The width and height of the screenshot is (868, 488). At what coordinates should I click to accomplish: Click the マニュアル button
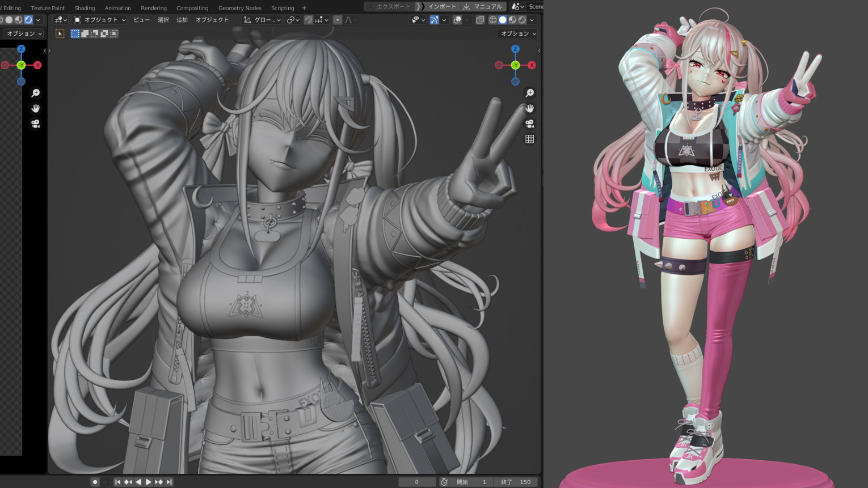coord(483,6)
